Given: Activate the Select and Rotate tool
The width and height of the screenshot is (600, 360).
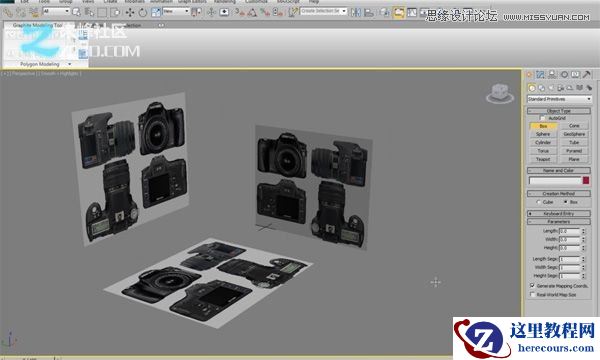Looking at the screenshot, I should pyautogui.click(x=142, y=12).
